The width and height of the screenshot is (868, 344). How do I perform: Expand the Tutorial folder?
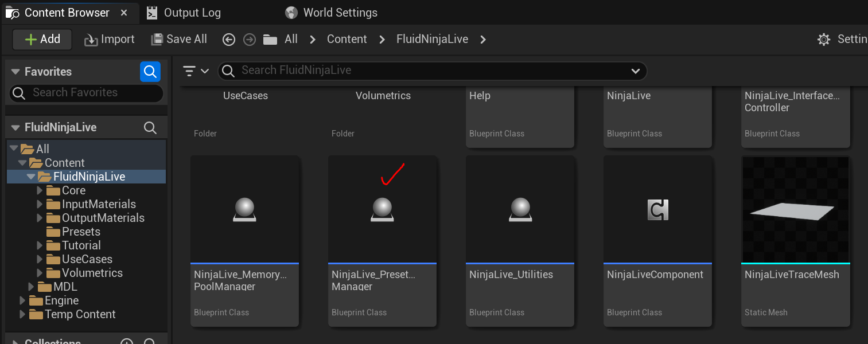tap(40, 245)
